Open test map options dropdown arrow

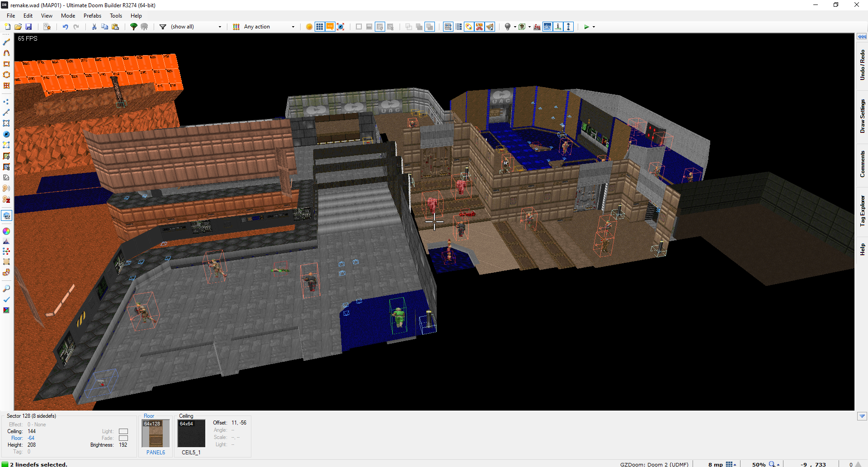(x=594, y=27)
